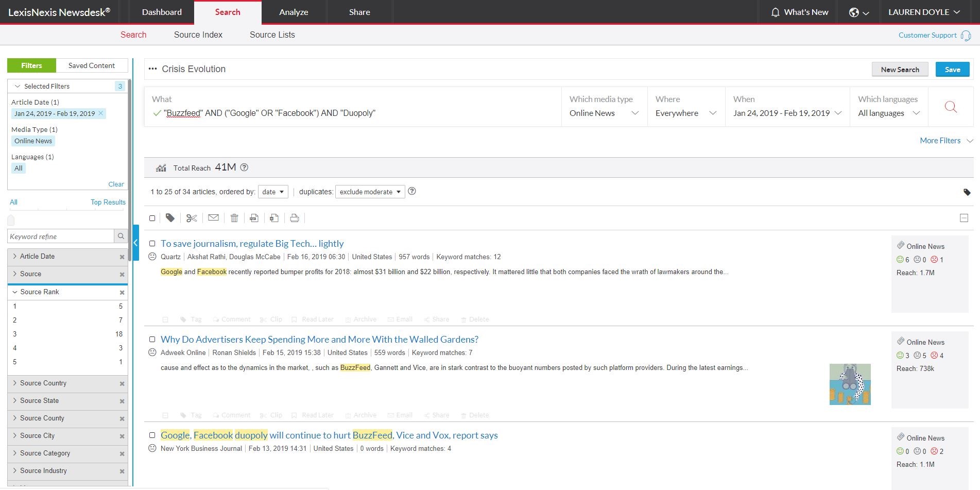Click the scissors clip icon
Image resolution: width=980 pixels, height=490 pixels.
pos(192,218)
